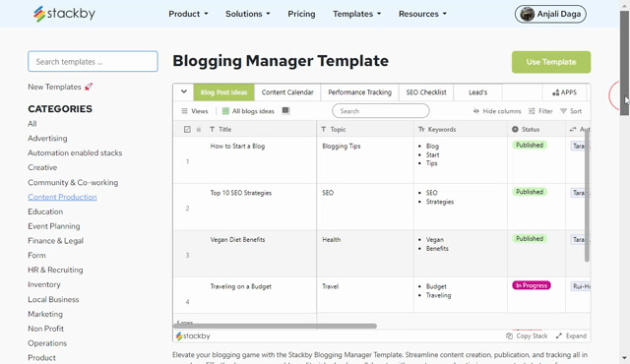
Task: Focus the embedded table Search field
Action: pyautogui.click(x=381, y=111)
